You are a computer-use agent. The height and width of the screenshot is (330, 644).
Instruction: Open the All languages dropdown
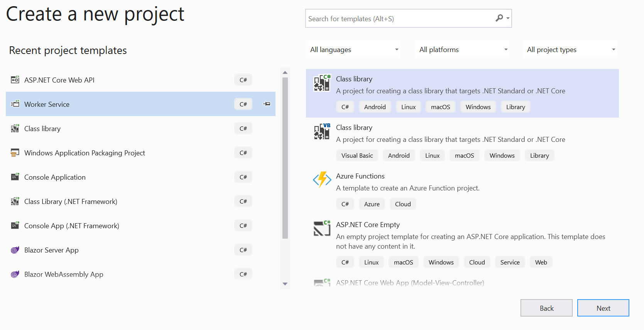(x=353, y=50)
